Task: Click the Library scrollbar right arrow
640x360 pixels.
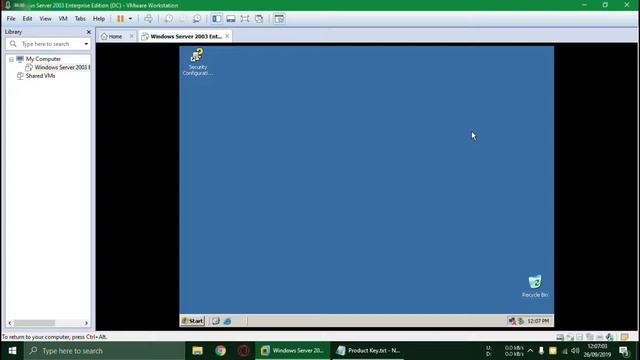Action: [x=86, y=323]
